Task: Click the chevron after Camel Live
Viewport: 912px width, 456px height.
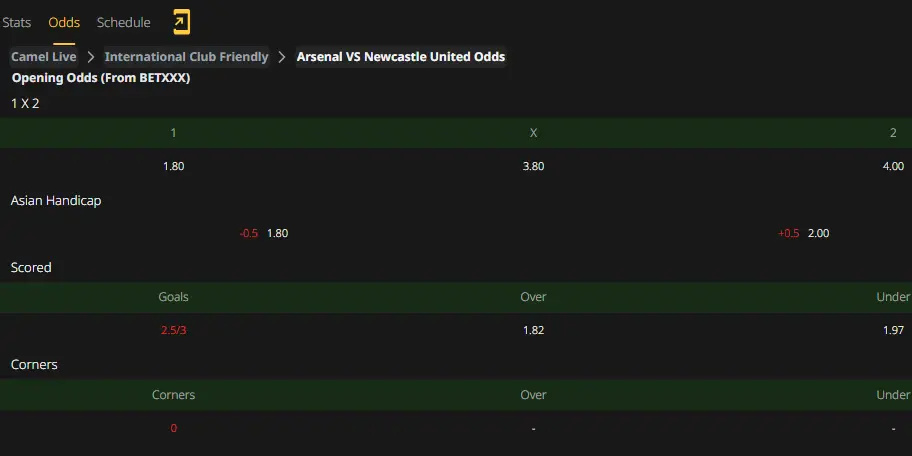Action: (90, 57)
